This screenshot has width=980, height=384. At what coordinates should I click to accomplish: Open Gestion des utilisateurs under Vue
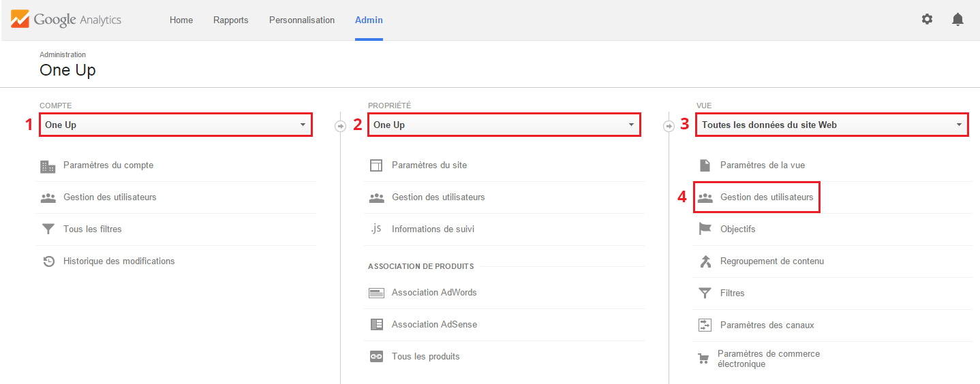[x=767, y=197]
